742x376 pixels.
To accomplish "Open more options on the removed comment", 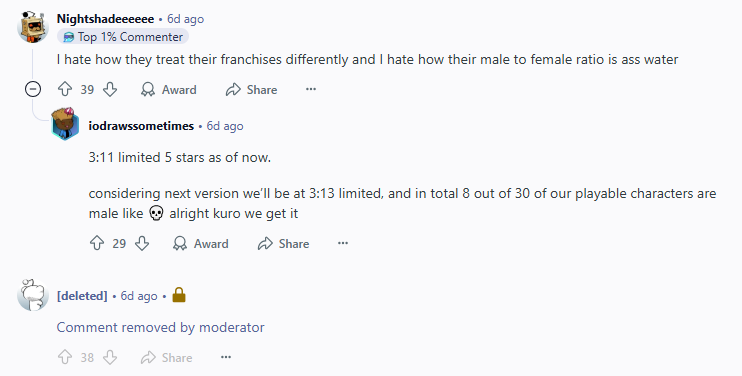I will 226,357.
